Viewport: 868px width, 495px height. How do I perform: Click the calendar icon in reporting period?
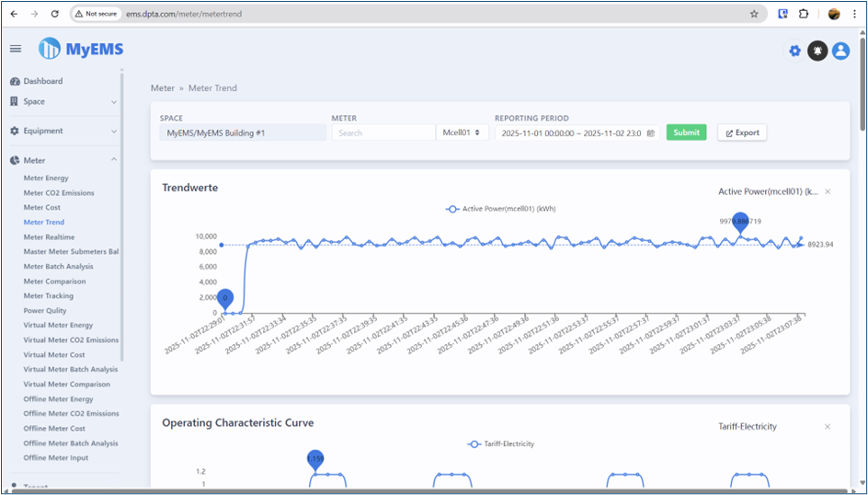[x=651, y=133]
